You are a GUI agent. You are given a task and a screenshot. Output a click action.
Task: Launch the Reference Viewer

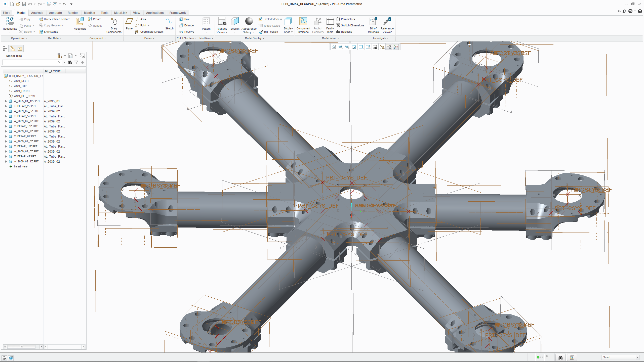pos(387,22)
